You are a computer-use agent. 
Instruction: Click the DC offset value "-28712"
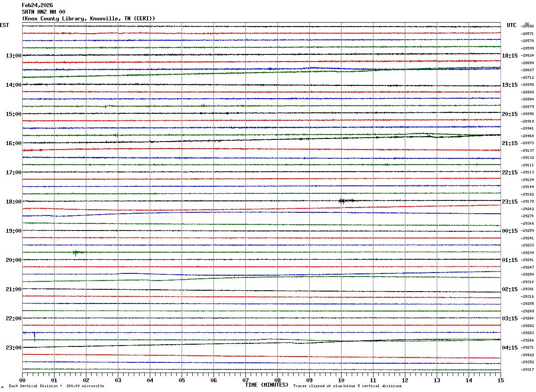coord(528,77)
